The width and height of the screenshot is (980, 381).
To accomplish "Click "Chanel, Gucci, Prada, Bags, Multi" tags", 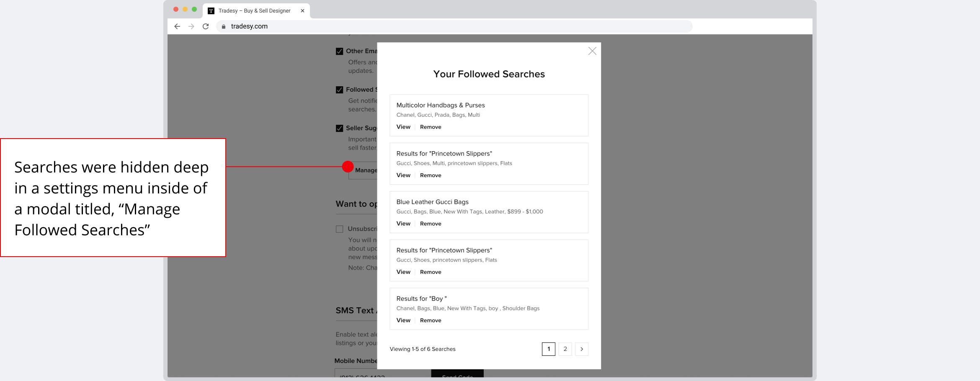I will (x=438, y=115).
